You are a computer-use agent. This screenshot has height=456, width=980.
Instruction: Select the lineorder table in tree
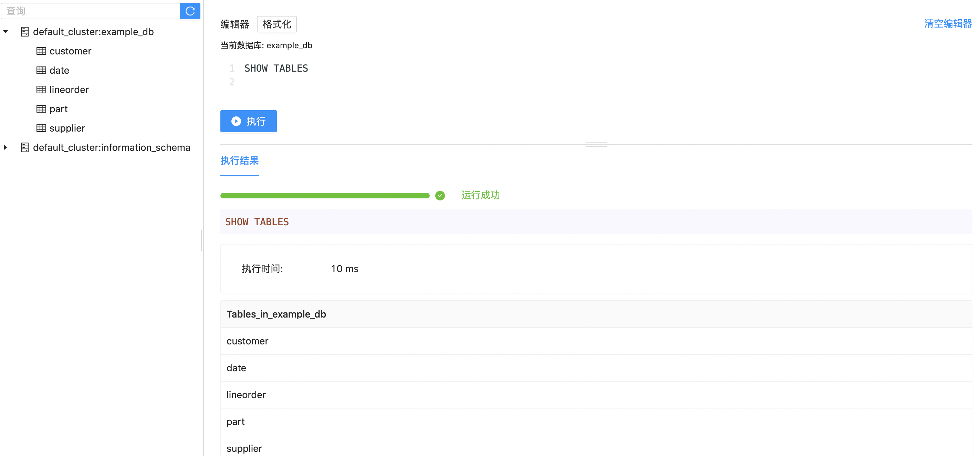click(69, 90)
